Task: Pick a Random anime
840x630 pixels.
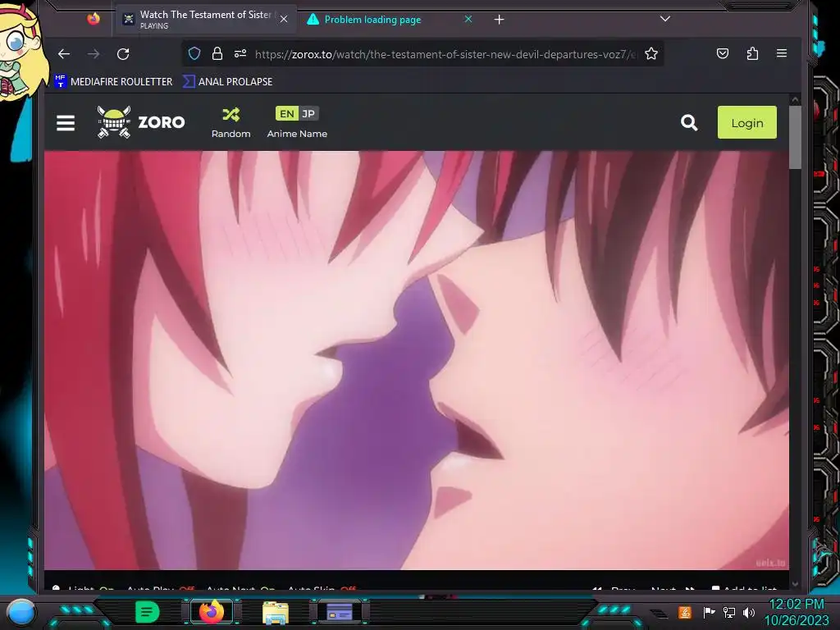Action: click(x=231, y=122)
